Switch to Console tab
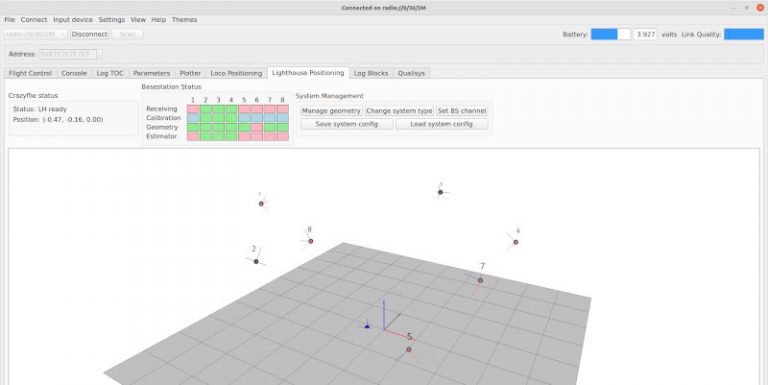 74,73
